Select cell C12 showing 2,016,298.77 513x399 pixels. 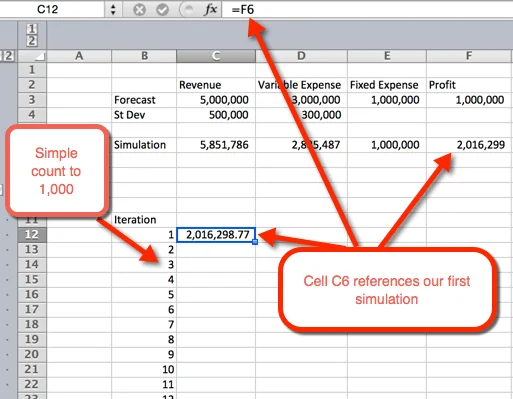click(216, 235)
